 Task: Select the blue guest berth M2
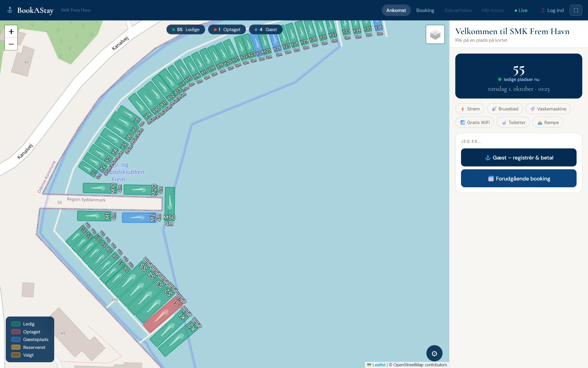[139, 218]
